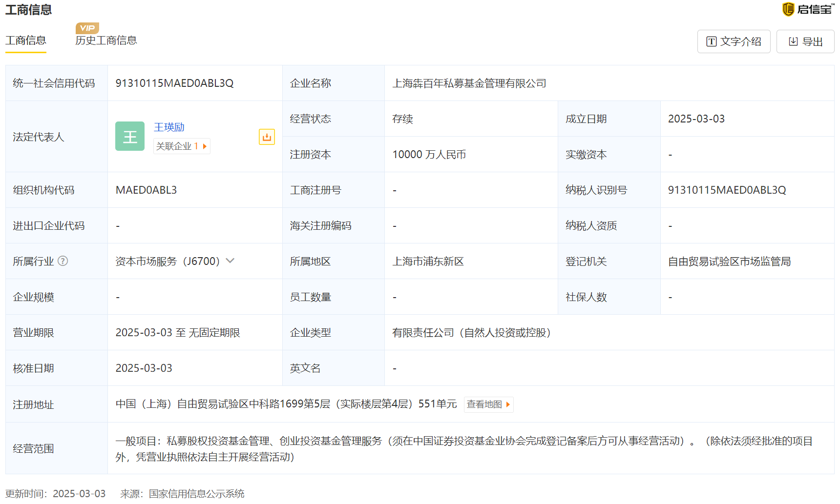
Task: Expand 关联企业 1 for 王瑛励
Action: 182,146
